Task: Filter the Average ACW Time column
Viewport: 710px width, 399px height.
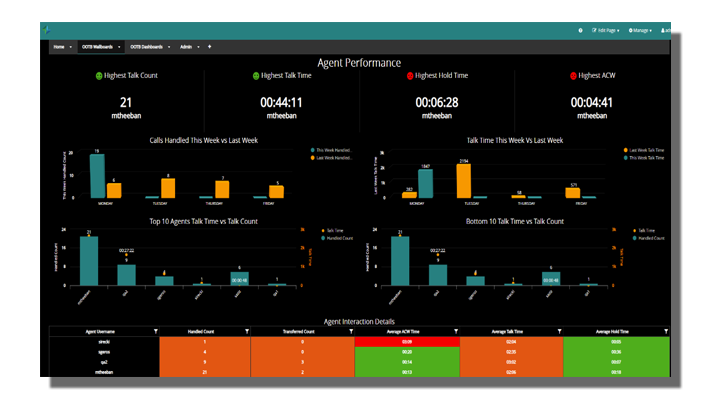Action: tap(456, 332)
